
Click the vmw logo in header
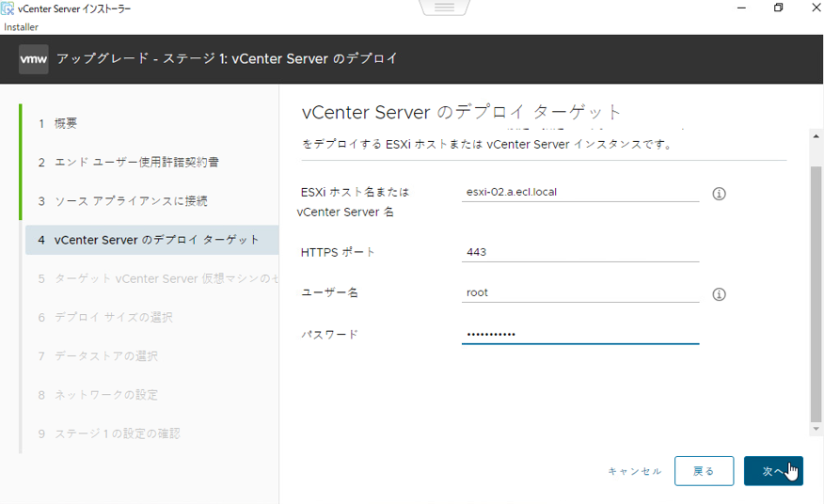click(x=34, y=58)
